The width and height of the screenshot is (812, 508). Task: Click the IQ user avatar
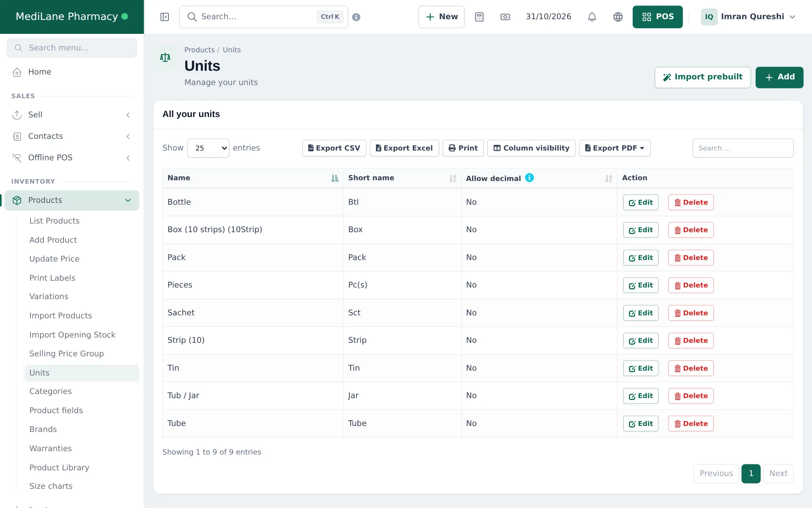[x=709, y=17]
